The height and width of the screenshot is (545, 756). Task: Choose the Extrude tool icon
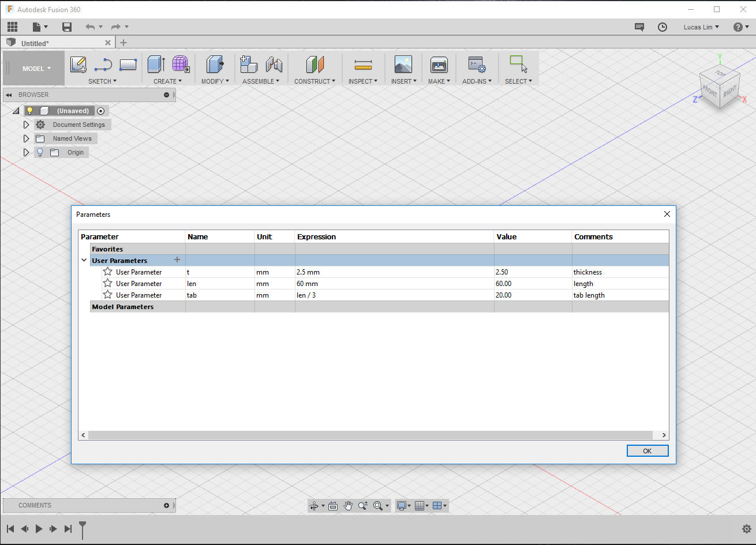click(156, 64)
